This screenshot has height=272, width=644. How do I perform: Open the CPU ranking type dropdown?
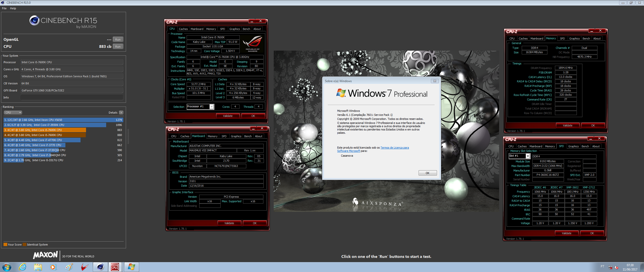tap(13, 113)
